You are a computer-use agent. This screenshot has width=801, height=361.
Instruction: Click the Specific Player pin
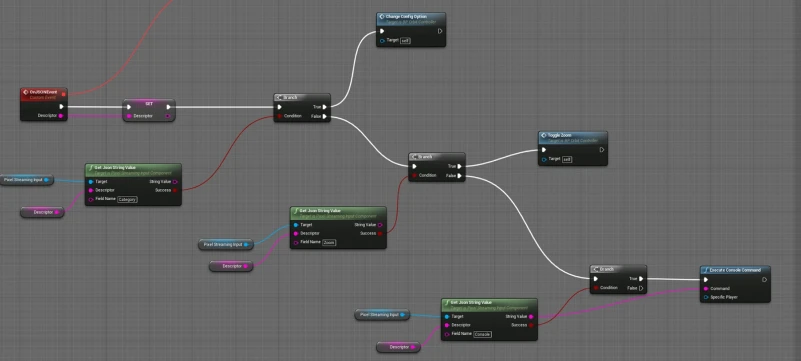coord(706,297)
